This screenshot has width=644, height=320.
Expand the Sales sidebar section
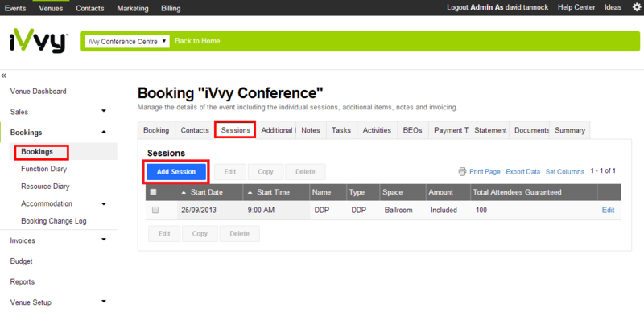click(x=104, y=111)
